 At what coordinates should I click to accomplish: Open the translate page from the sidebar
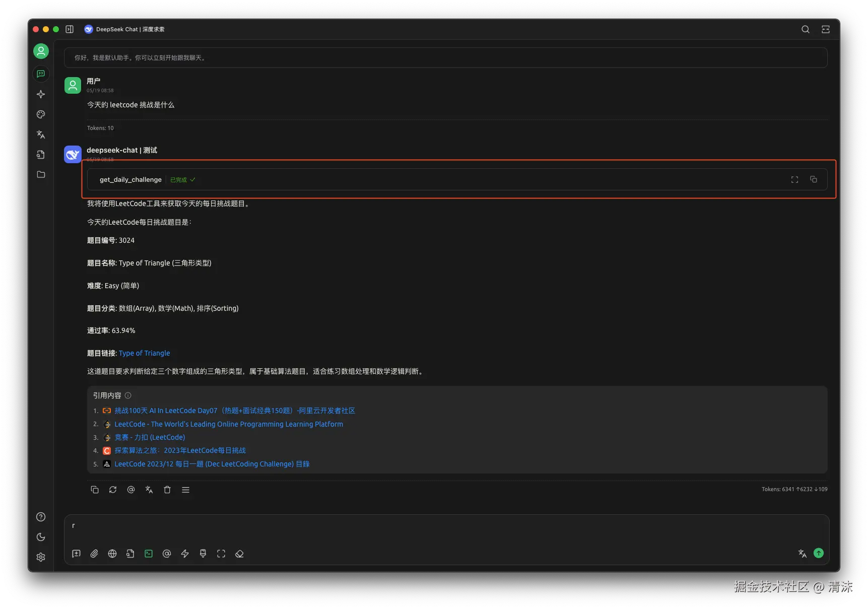point(41,134)
